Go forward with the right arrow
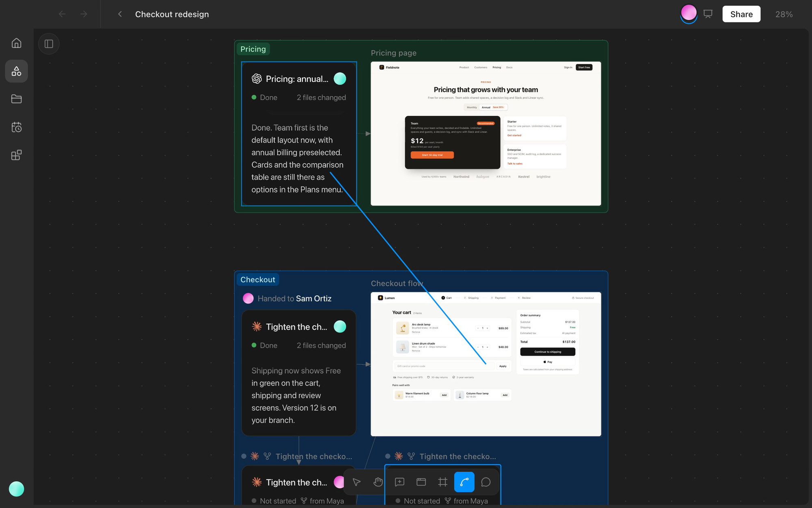This screenshot has width=812, height=508. [x=84, y=14]
